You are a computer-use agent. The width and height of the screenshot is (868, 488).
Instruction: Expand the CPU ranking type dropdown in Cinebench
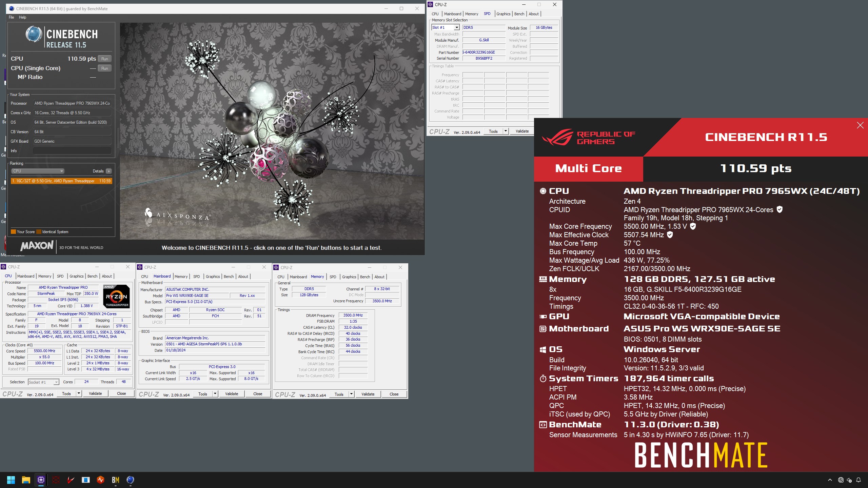coord(38,171)
